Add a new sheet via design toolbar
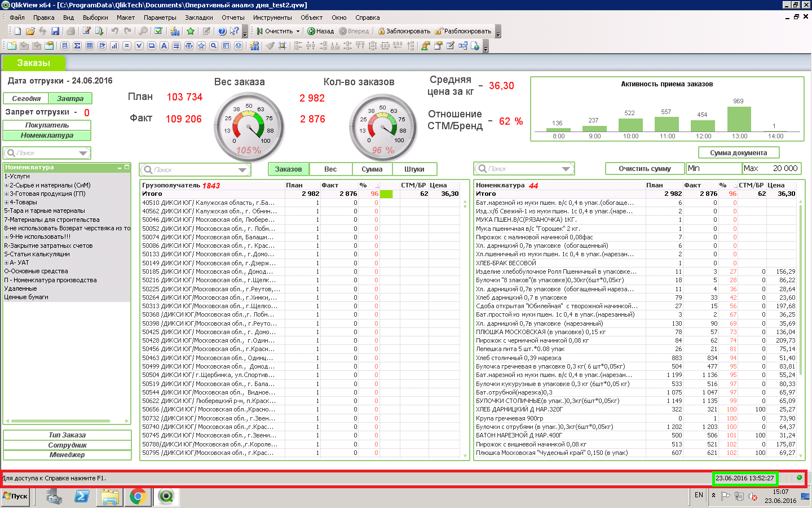The image size is (812, 508). (x=12, y=46)
